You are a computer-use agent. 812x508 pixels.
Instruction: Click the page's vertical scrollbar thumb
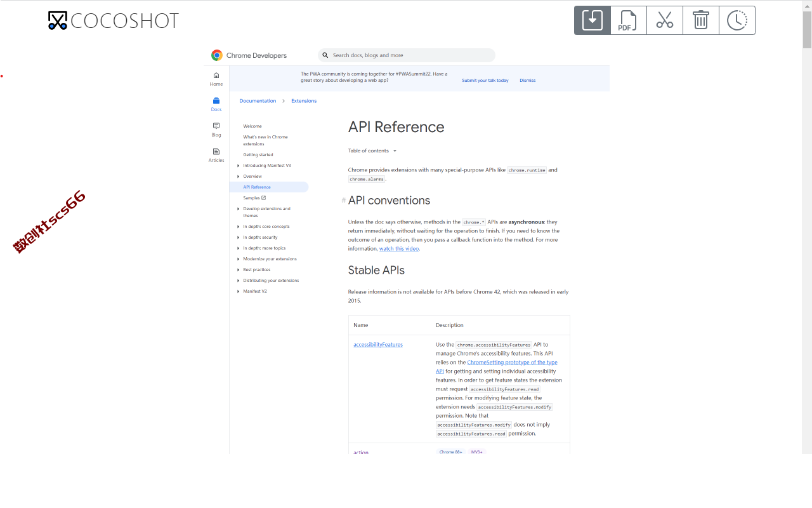click(x=807, y=29)
